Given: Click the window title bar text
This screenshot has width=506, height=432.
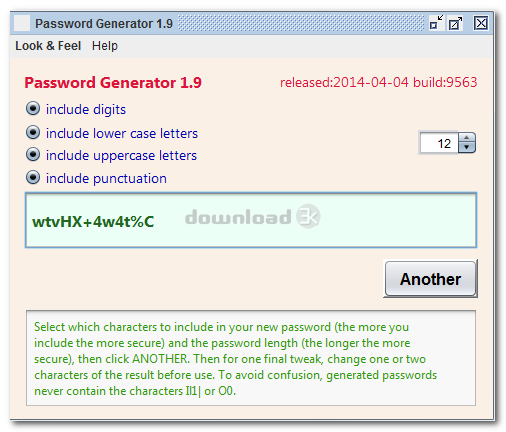Looking at the screenshot, I should (104, 24).
